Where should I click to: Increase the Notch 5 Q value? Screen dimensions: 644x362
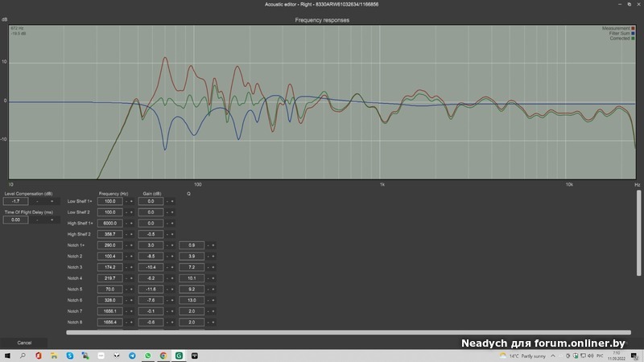213,290
